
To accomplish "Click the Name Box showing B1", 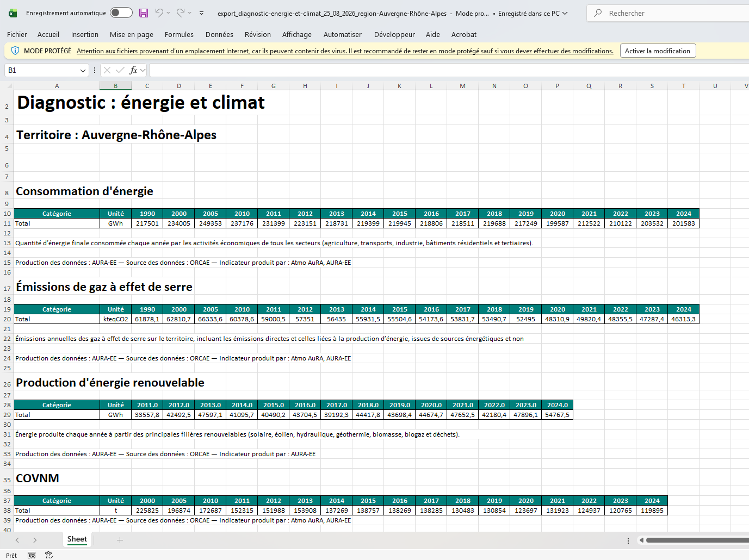I will coord(41,70).
